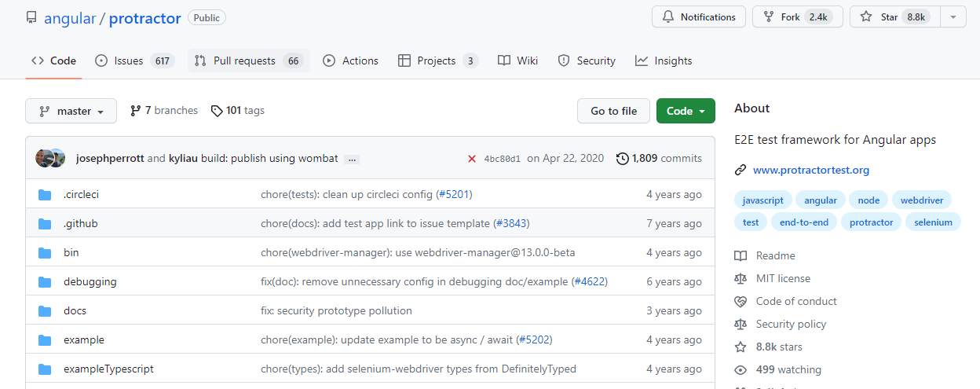Expand the green Code dropdown
980x389 pixels.
[x=686, y=111]
